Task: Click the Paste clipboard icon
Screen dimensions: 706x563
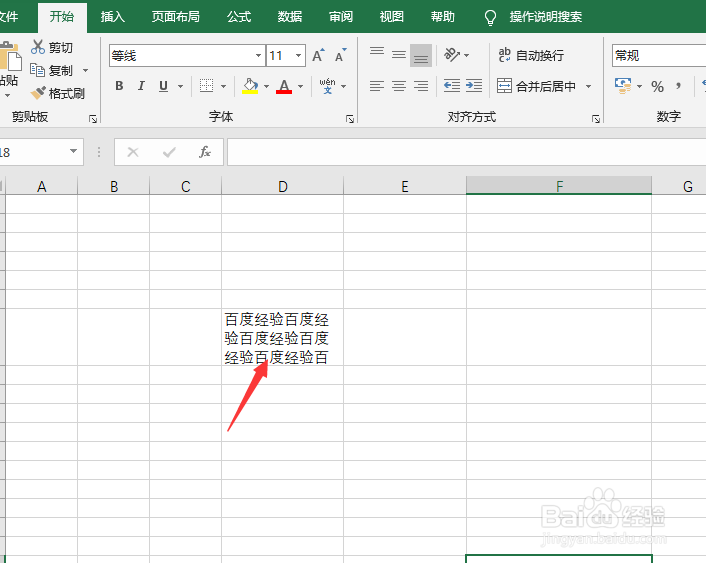Action: pos(10,56)
